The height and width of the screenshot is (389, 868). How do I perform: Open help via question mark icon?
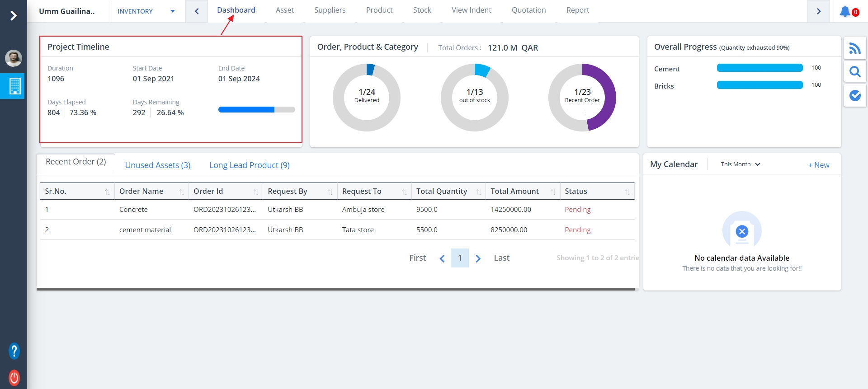(x=14, y=351)
